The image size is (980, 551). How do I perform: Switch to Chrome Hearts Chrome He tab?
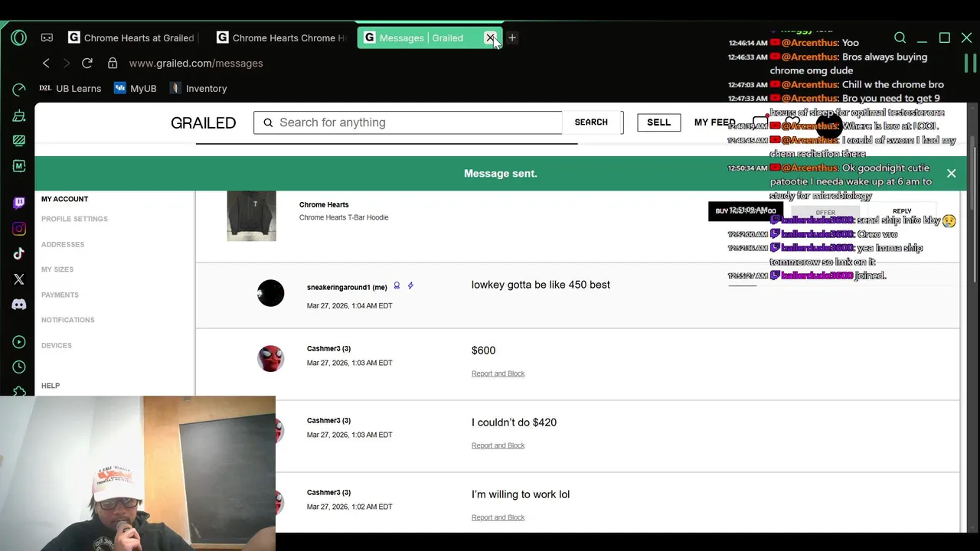[281, 37]
